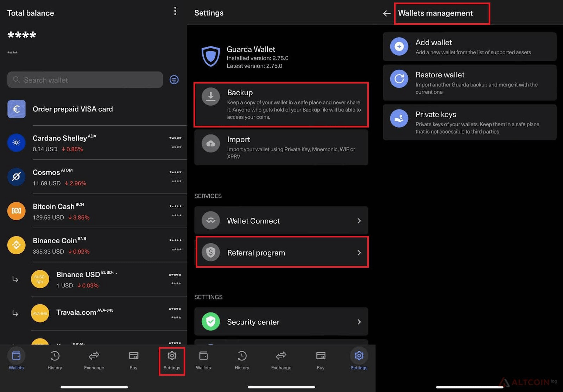
Task: Open Security center entry
Action: click(281, 322)
